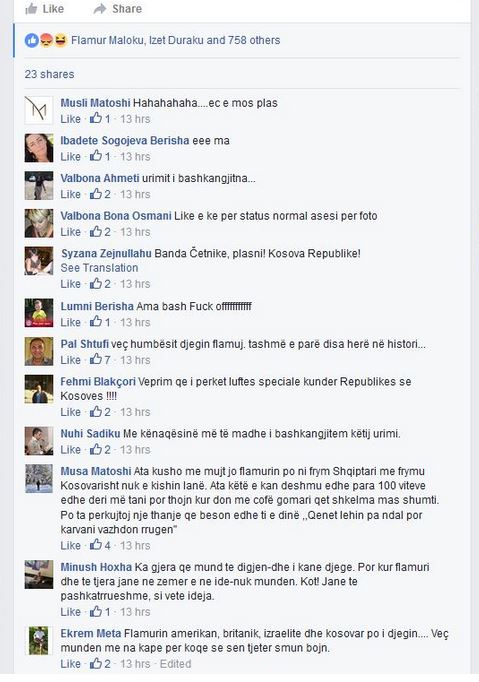
Task: Click thumbs-up count on Musa Matoshi comment
Action: click(x=100, y=545)
